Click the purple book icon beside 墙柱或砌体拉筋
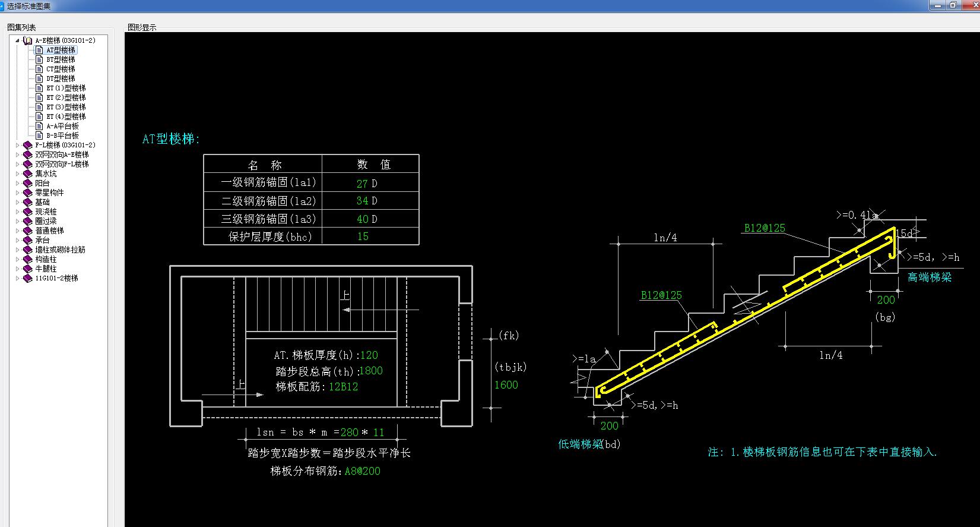 tap(27, 250)
